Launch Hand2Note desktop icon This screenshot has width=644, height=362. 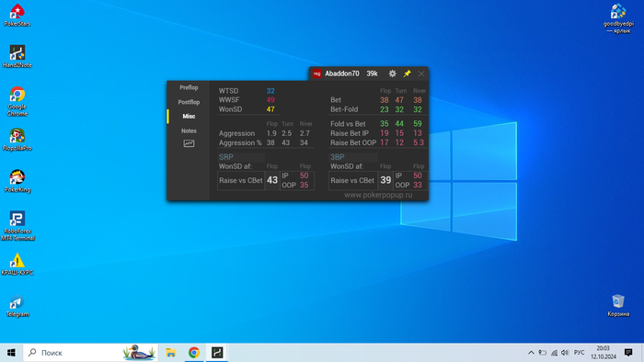pyautogui.click(x=17, y=57)
